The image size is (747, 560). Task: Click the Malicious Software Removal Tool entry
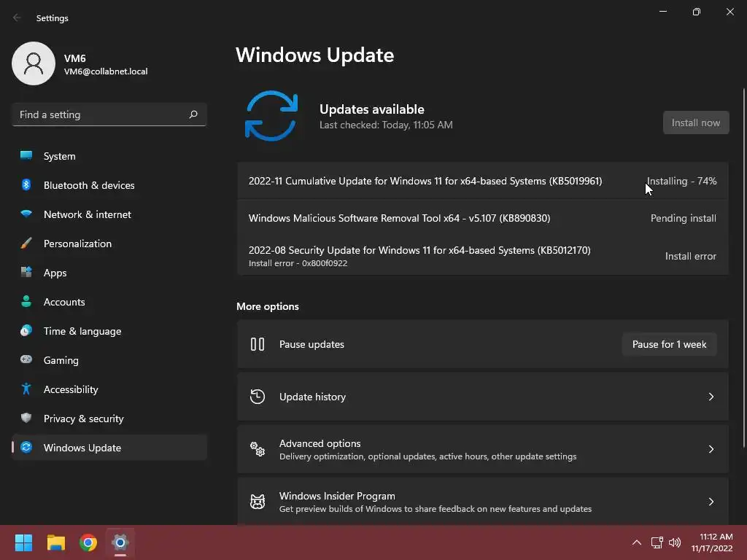483,218
